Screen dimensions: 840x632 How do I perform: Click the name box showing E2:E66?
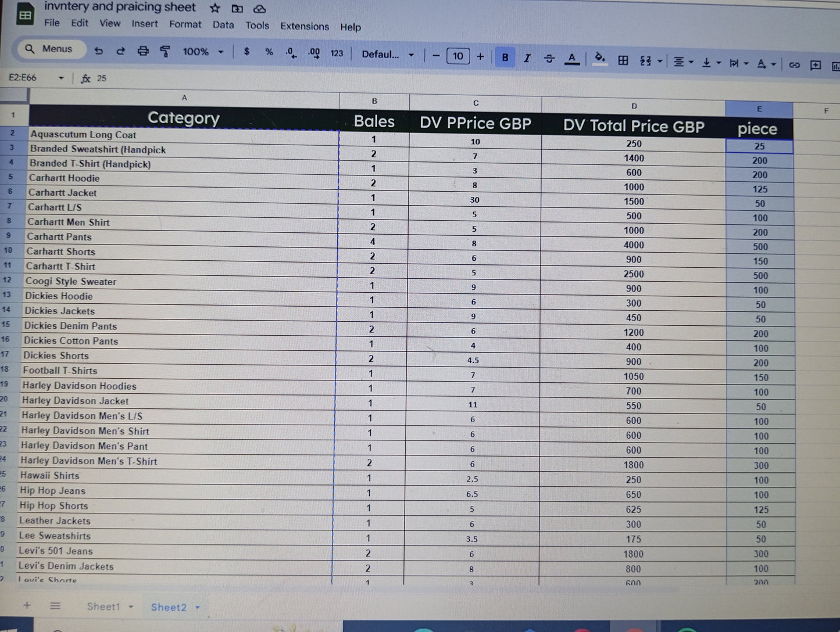(23, 77)
